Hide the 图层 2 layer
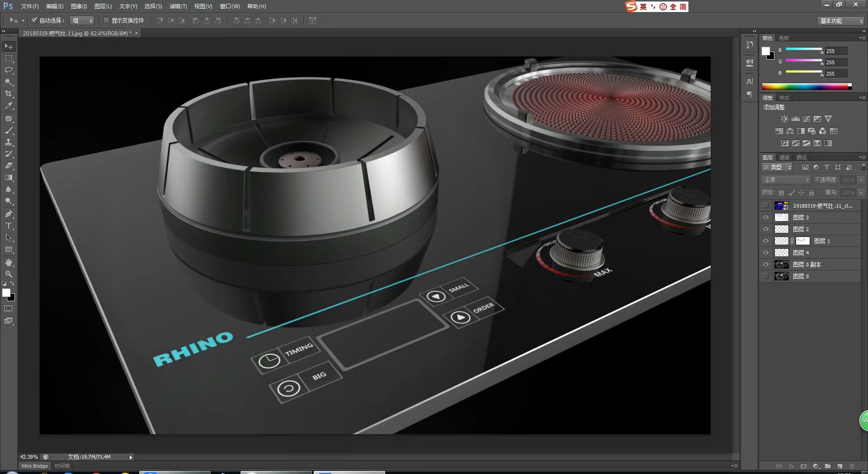The image size is (868, 474). [x=766, y=229]
